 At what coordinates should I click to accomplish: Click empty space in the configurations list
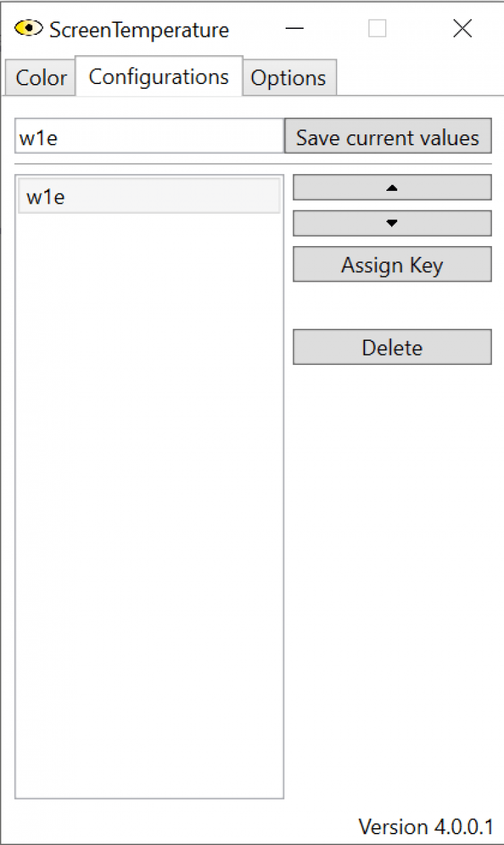pos(149,504)
